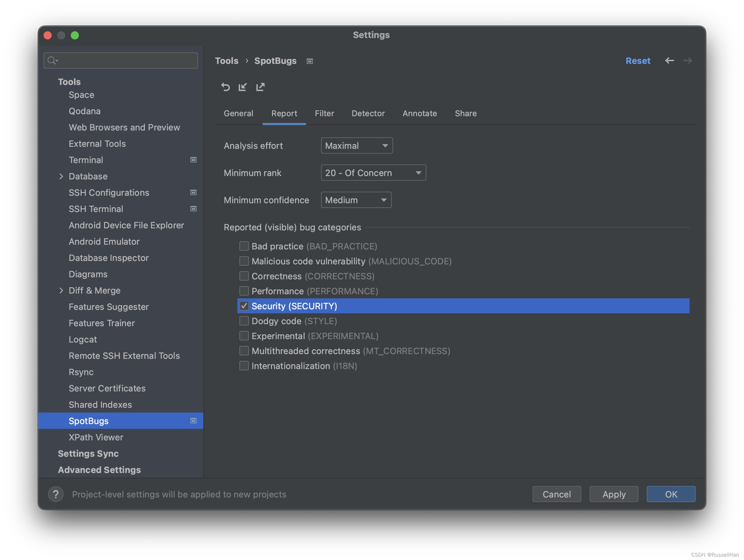Screen dimensions: 744x560
Task: Click the magnifier icon in search field
Action: [52, 60]
